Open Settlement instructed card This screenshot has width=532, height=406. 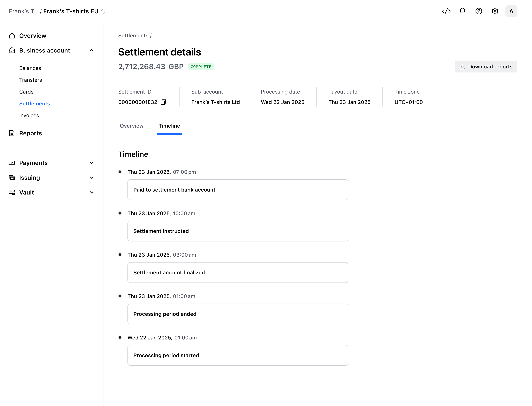coord(238,231)
